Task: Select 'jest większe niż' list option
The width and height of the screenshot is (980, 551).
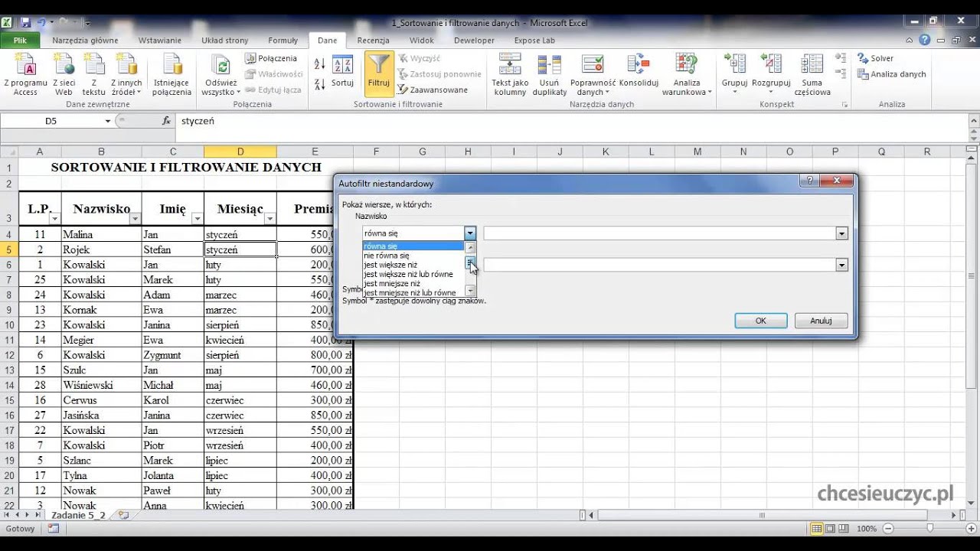Action: pyautogui.click(x=413, y=265)
